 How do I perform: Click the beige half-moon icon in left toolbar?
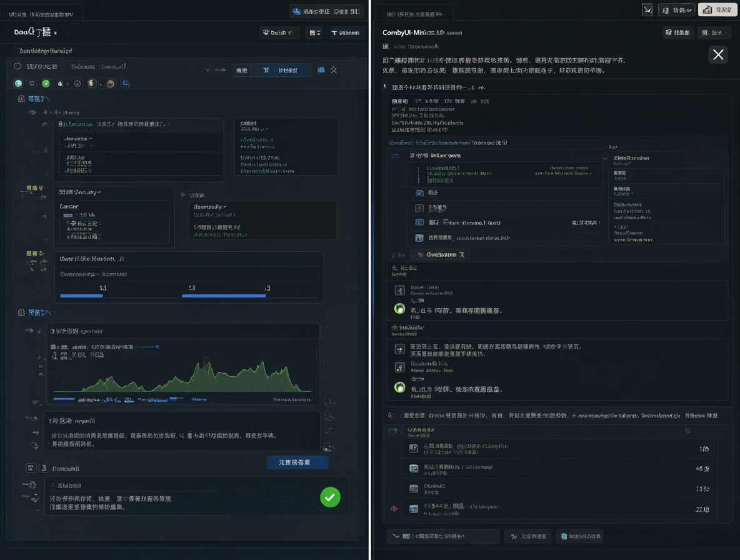coord(92,84)
